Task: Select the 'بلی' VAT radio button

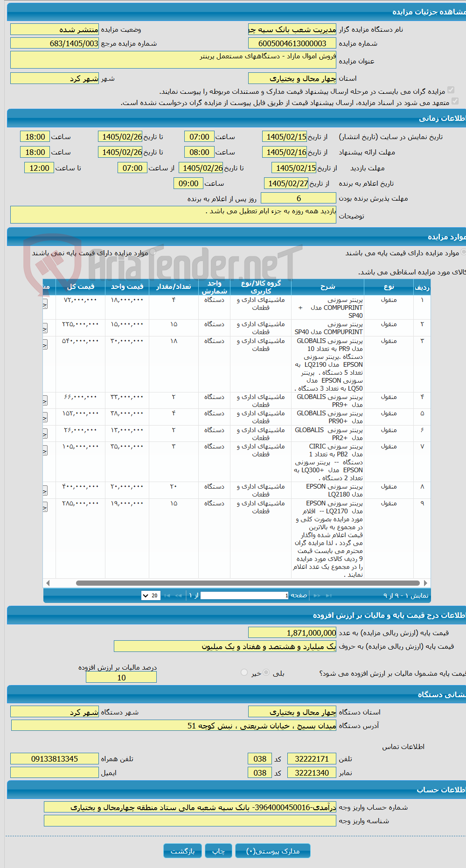Action: (266, 672)
